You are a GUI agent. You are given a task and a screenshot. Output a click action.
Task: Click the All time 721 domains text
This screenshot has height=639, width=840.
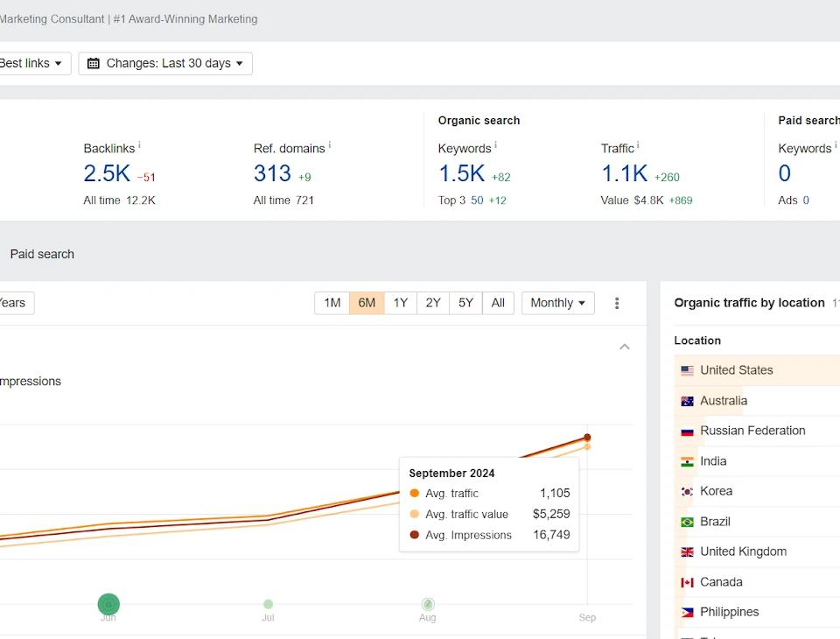coord(283,200)
